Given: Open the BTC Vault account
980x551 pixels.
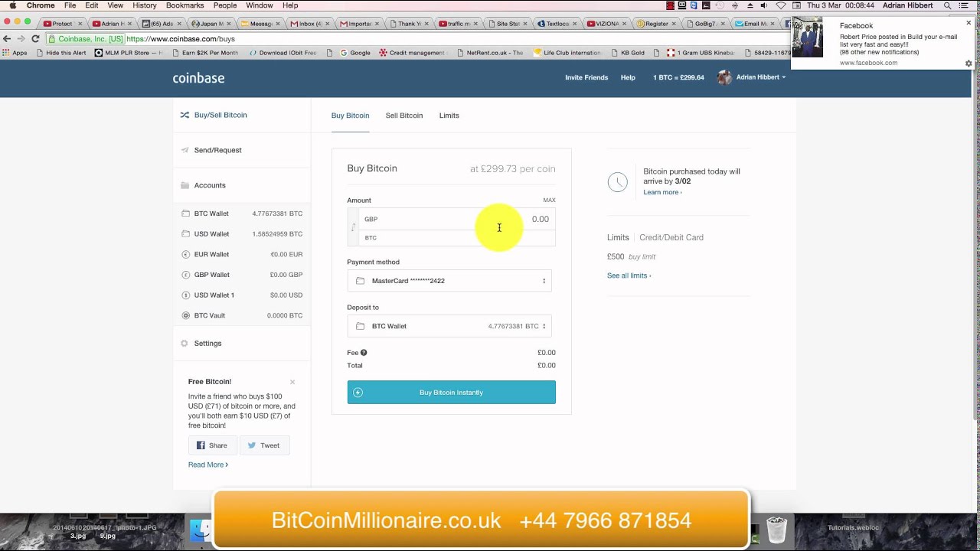Looking at the screenshot, I should tap(242, 315).
